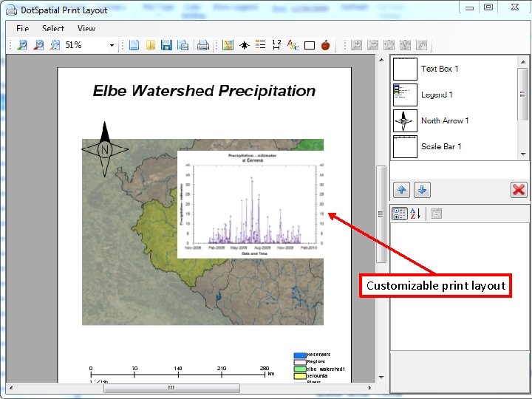This screenshot has height=399, width=532.
Task: Move selected element up with blue arrow
Action: [402, 190]
